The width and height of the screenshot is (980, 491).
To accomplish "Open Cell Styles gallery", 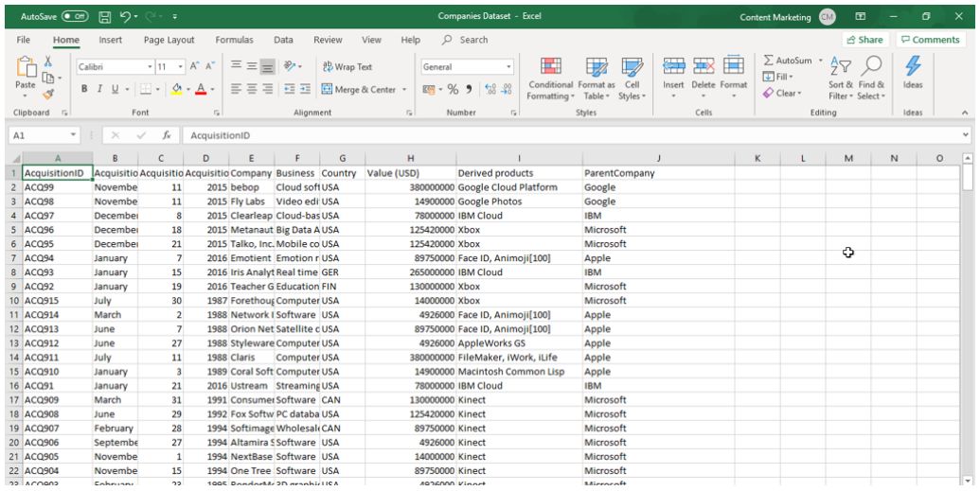I will click(x=632, y=79).
